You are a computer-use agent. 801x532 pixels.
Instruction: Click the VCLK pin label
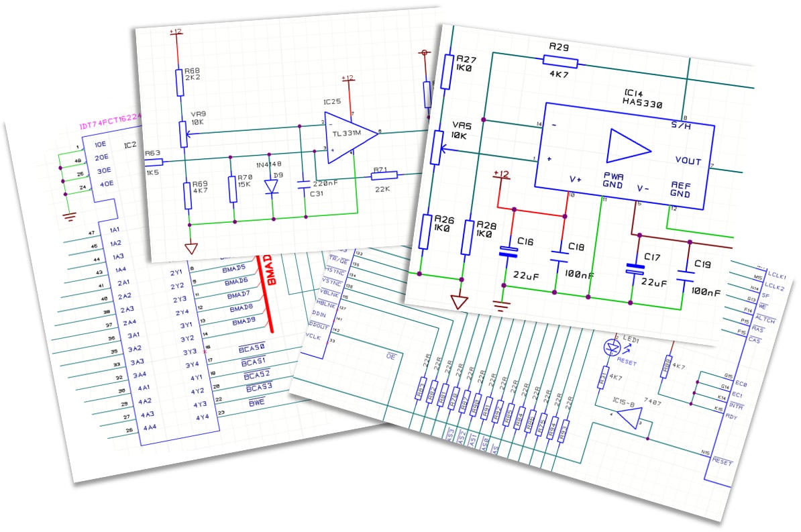click(313, 336)
